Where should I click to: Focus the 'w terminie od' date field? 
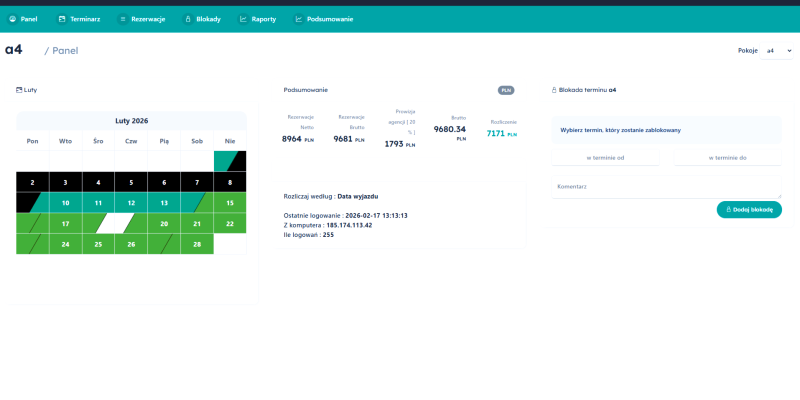click(605, 157)
